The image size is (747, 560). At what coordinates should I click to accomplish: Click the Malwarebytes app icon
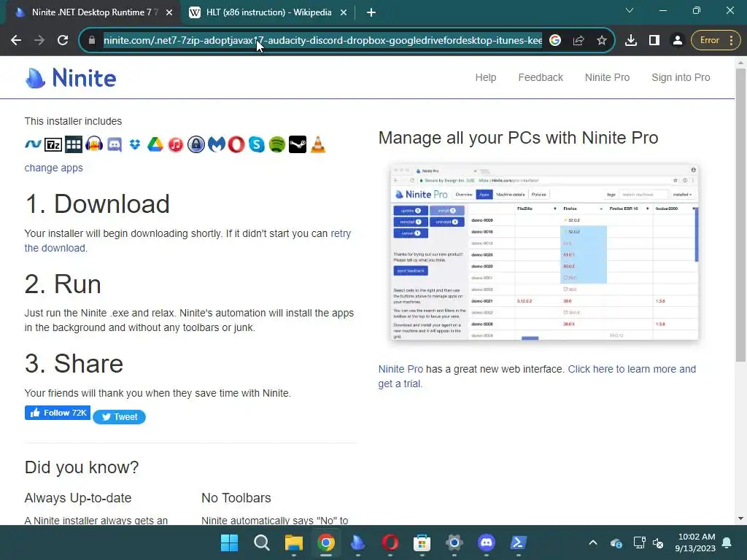pos(216,144)
